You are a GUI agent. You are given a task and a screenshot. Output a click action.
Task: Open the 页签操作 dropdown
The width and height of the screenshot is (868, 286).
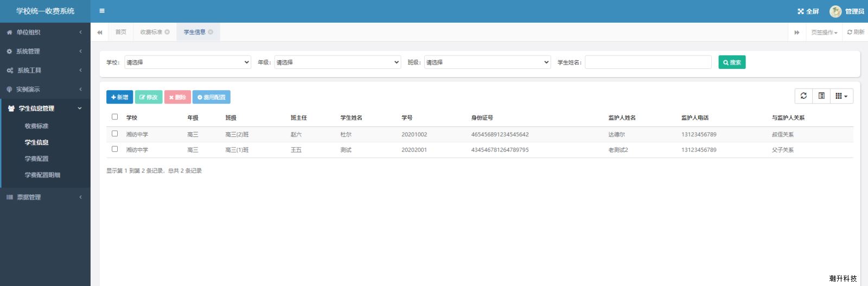(824, 32)
